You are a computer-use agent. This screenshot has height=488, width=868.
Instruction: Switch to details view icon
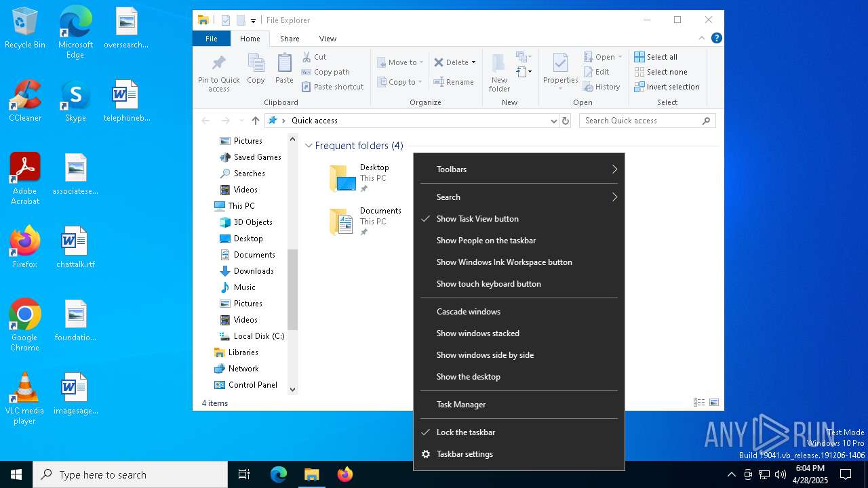699,403
